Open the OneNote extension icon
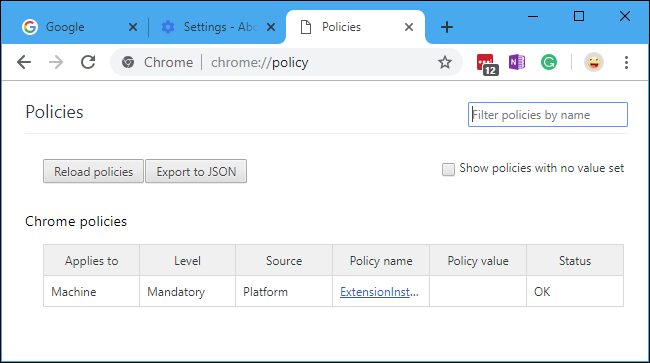 coord(517,62)
